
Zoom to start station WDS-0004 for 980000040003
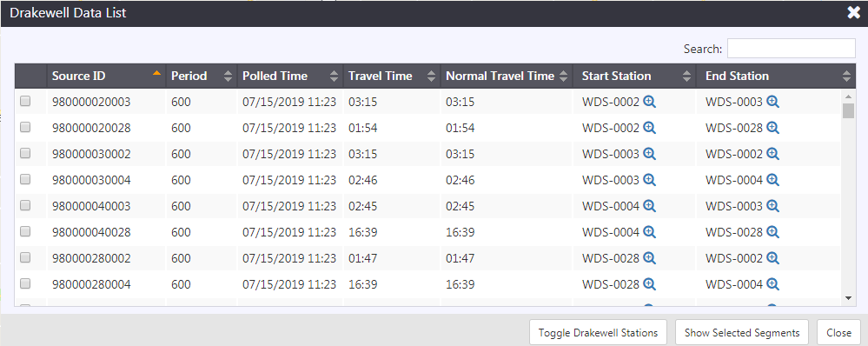tap(649, 206)
